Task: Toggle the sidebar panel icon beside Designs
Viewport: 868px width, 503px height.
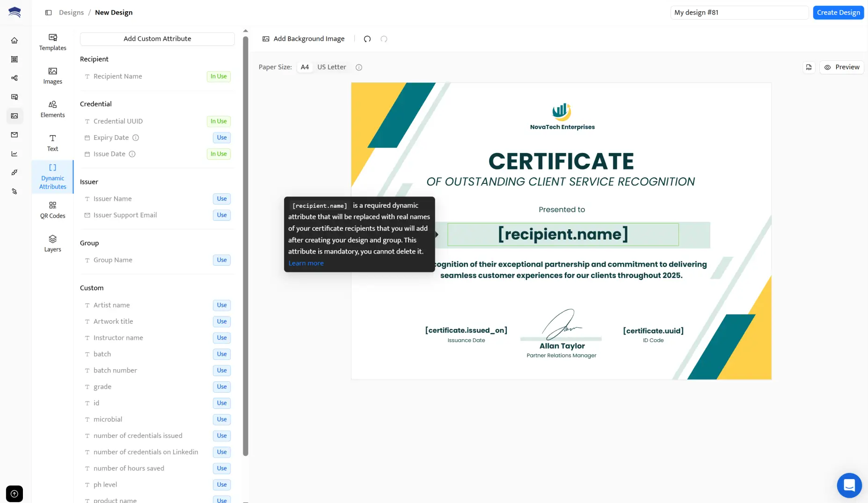Action: pyautogui.click(x=48, y=13)
